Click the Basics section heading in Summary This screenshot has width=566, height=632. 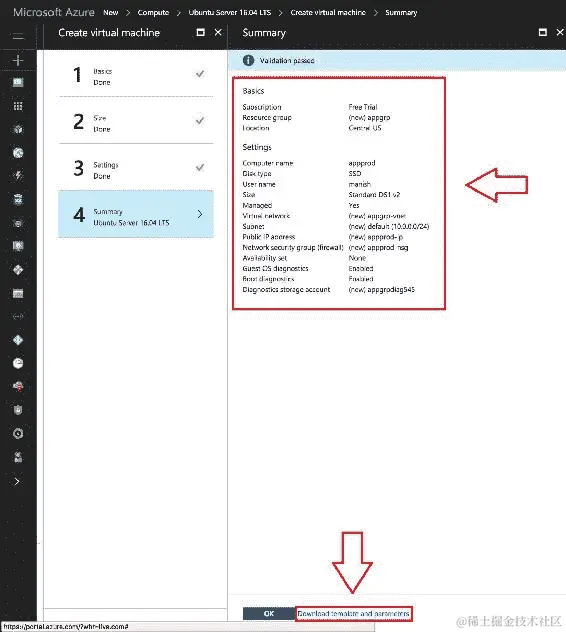click(x=253, y=91)
